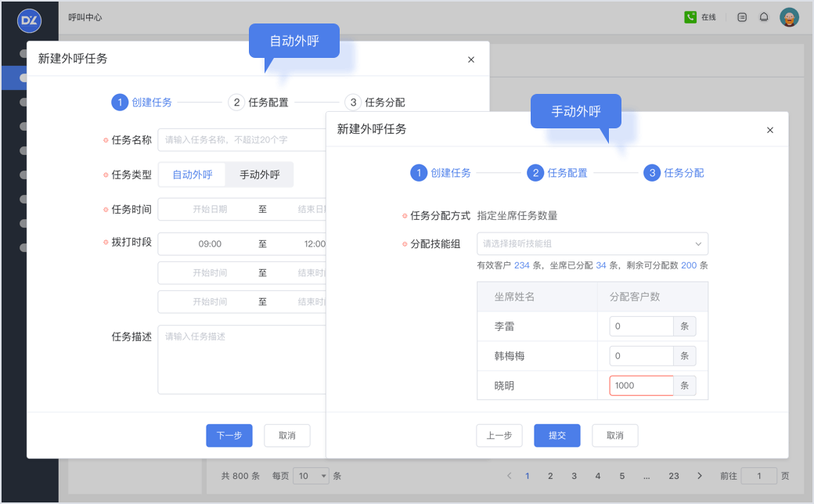Click 晓明's allocation count field

[641, 386]
